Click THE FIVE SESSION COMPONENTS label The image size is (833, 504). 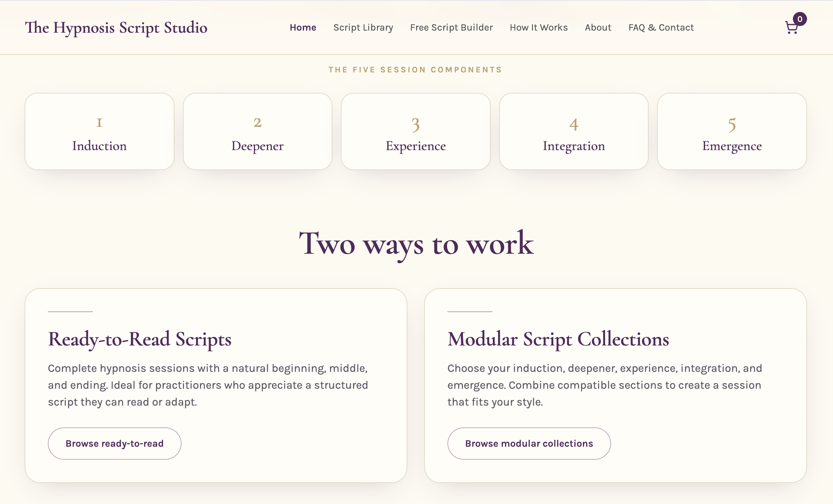tap(415, 70)
